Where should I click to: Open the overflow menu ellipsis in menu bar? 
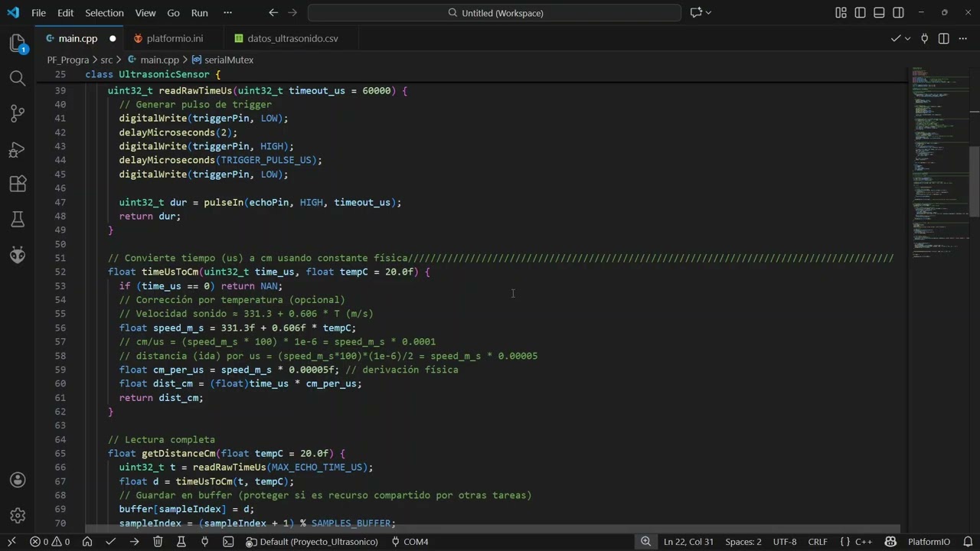pos(227,13)
